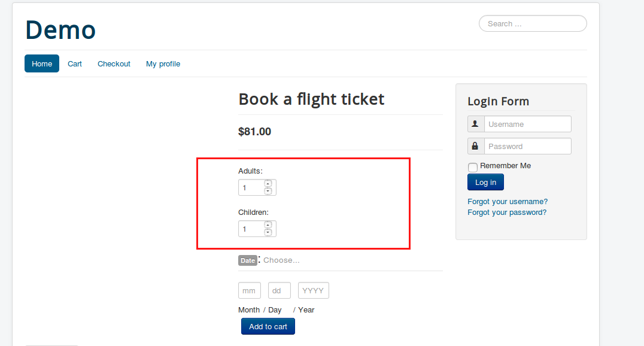Image resolution: width=644 pixels, height=346 pixels.
Task: Click the lock icon beside Password
Action: click(475, 146)
